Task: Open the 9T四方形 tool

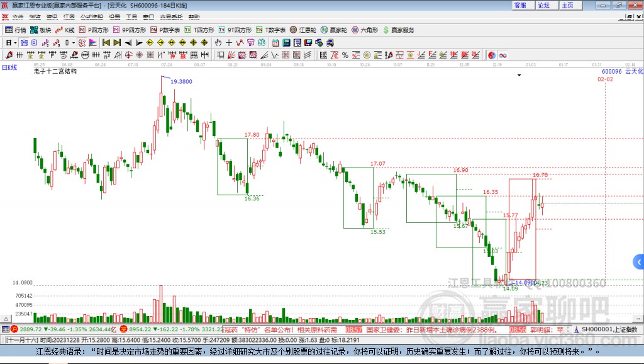Action: click(235, 30)
